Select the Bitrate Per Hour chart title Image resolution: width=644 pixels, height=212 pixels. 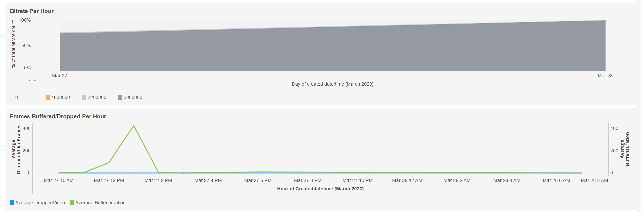pyautogui.click(x=32, y=11)
